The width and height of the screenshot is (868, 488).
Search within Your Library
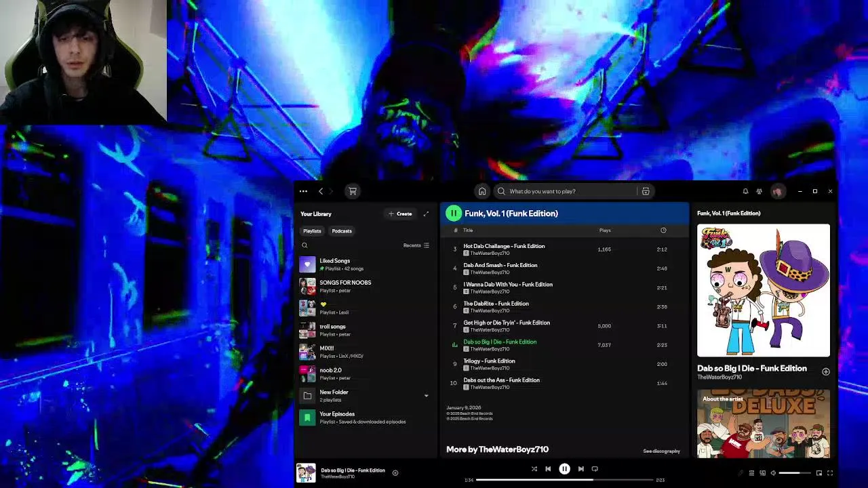[304, 245]
